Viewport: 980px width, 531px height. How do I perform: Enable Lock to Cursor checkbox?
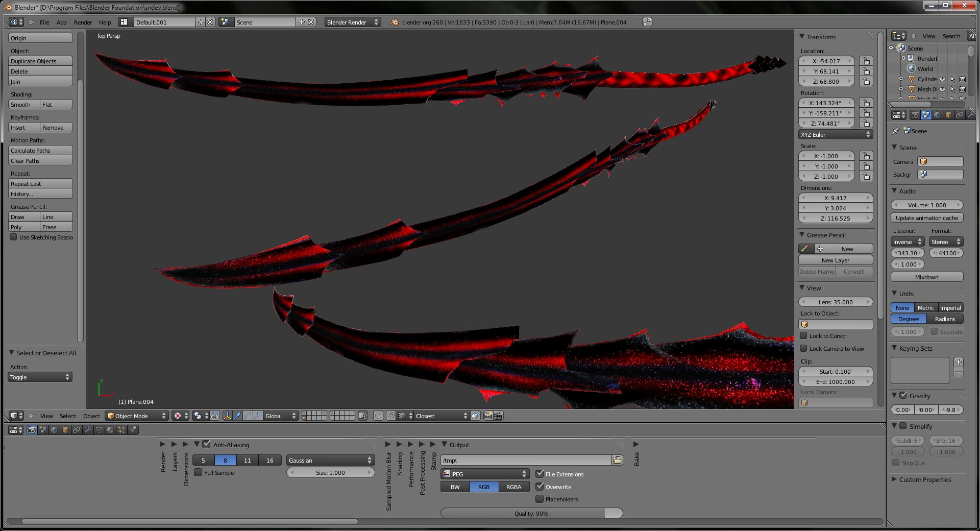[803, 335]
